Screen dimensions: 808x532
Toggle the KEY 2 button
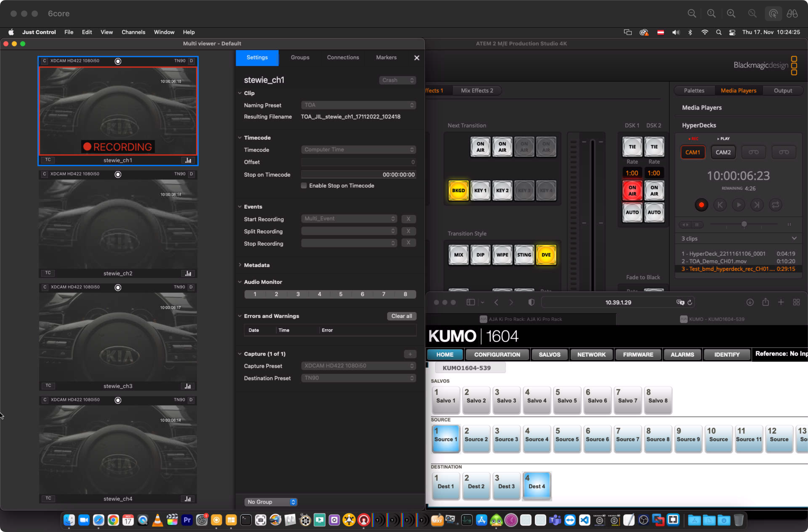[502, 190]
